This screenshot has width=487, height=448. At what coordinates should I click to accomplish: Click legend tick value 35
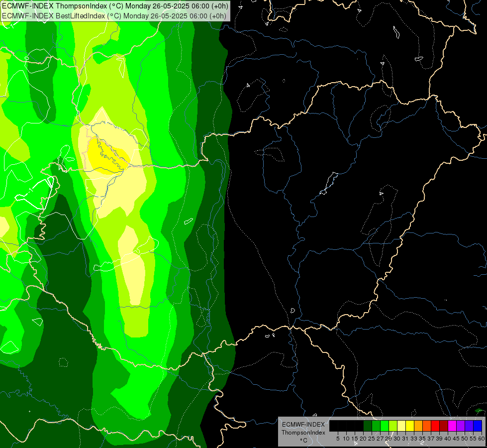422,439
